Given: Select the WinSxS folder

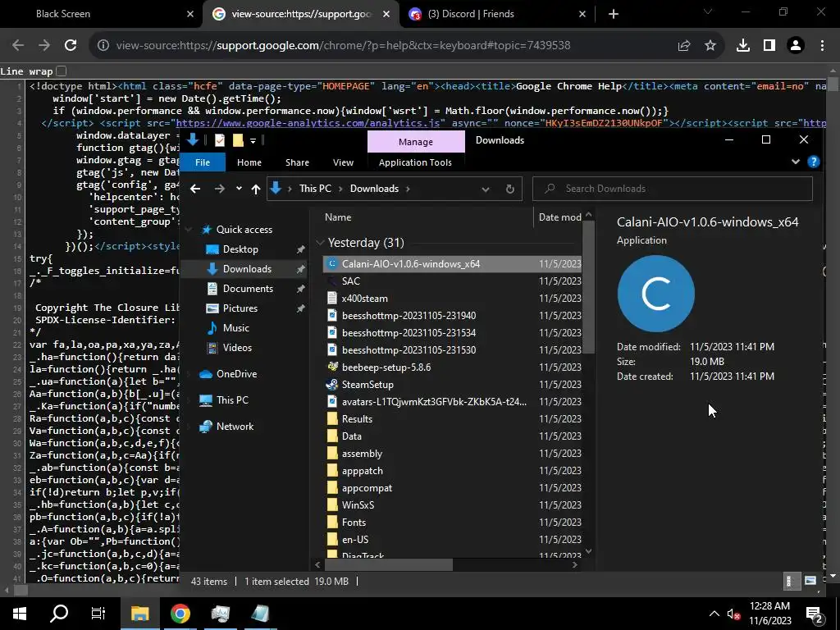Looking at the screenshot, I should click(452, 505).
